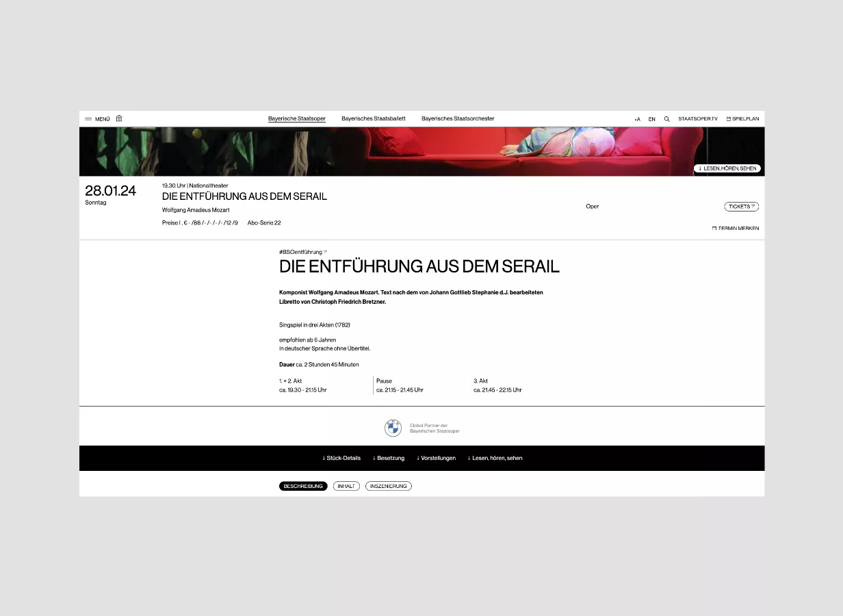The width and height of the screenshot is (843, 616).
Task: Click the 'Preise I' price line
Action: [200, 223]
